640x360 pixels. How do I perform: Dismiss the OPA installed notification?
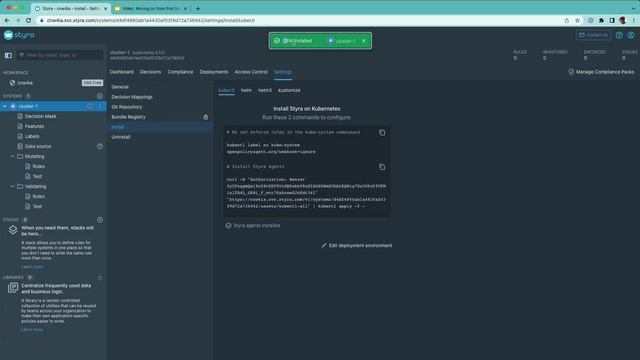point(364,41)
